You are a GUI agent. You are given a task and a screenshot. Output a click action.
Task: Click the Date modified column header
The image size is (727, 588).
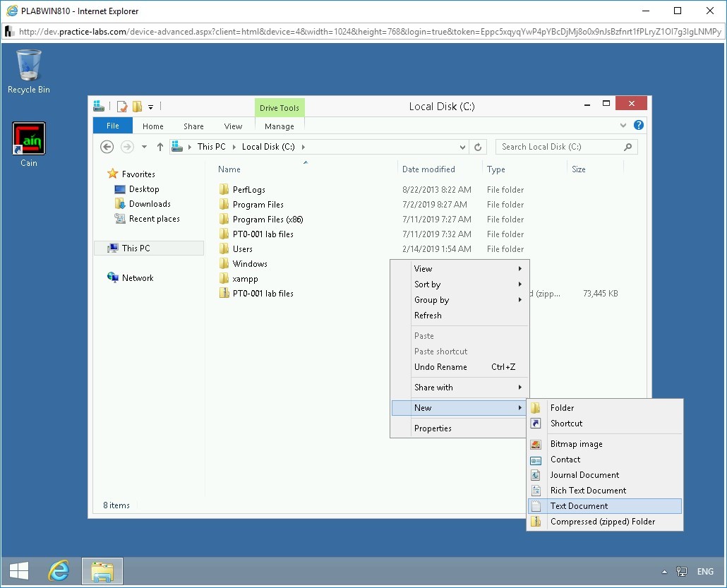point(429,169)
